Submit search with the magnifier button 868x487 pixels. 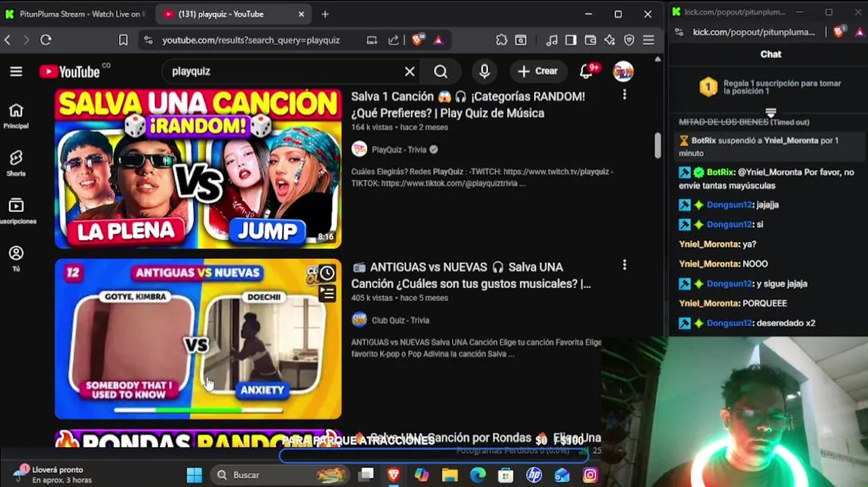click(x=441, y=71)
